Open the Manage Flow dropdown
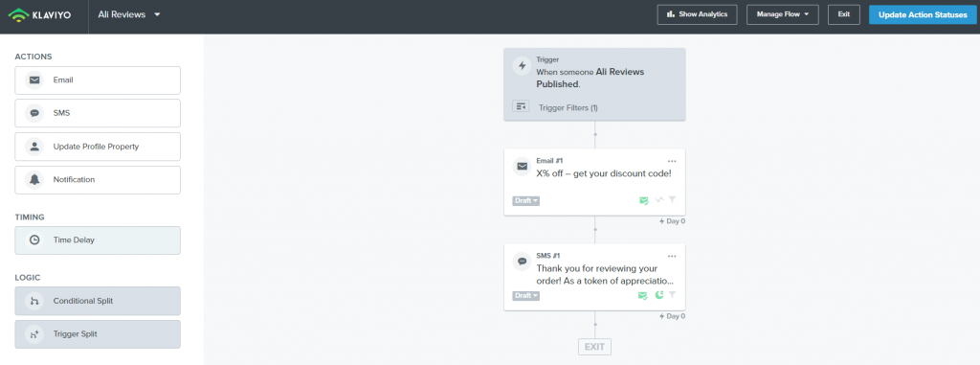 [x=783, y=14]
